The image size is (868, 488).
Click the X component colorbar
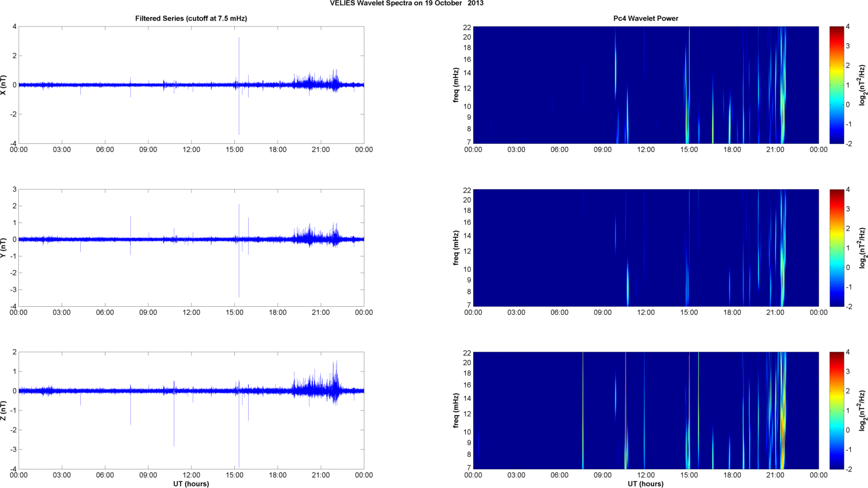[x=836, y=85]
